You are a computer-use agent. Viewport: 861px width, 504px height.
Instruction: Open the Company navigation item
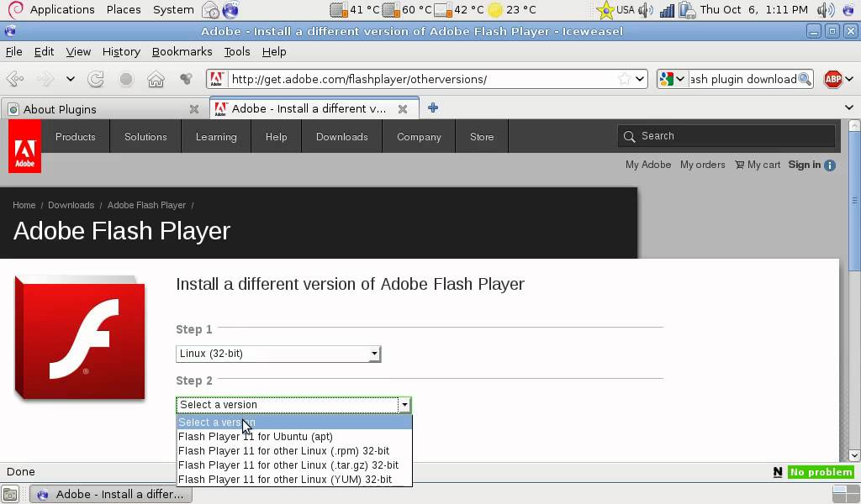[x=419, y=137]
